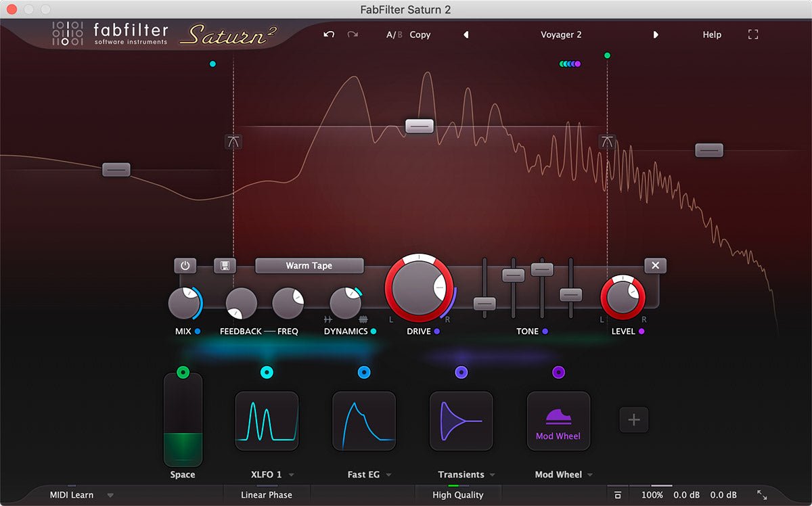Image resolution: width=812 pixels, height=506 pixels.
Task: Click the undo arrow in the toolbar
Action: 328,34
